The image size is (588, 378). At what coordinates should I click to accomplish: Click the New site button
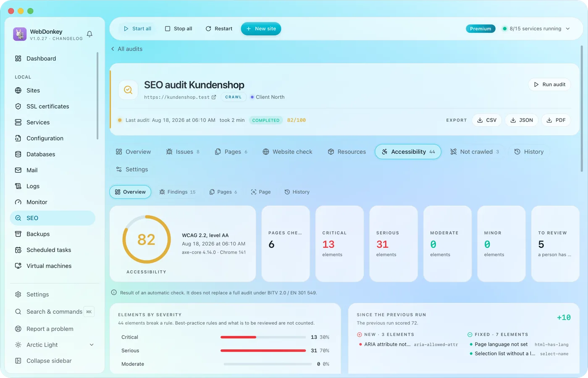point(261,29)
